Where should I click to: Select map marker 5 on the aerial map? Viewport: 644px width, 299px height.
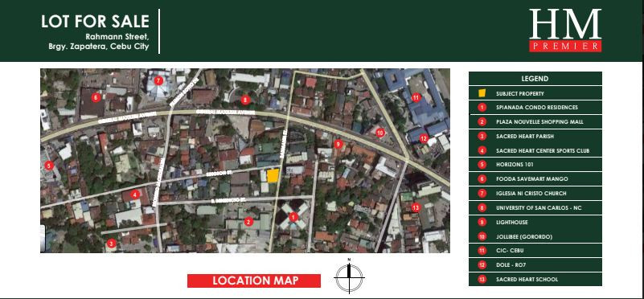pyautogui.click(x=49, y=166)
